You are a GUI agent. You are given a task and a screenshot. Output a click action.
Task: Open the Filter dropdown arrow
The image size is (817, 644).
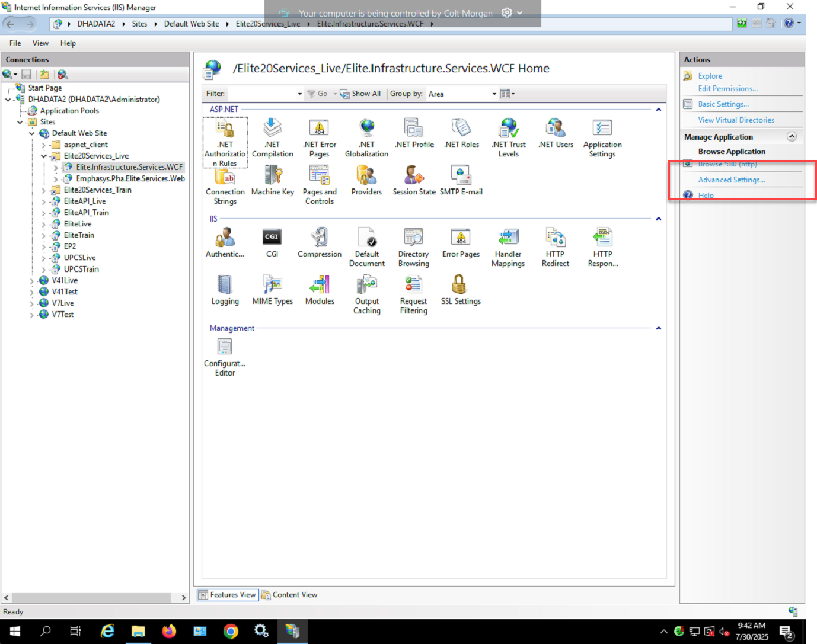299,94
